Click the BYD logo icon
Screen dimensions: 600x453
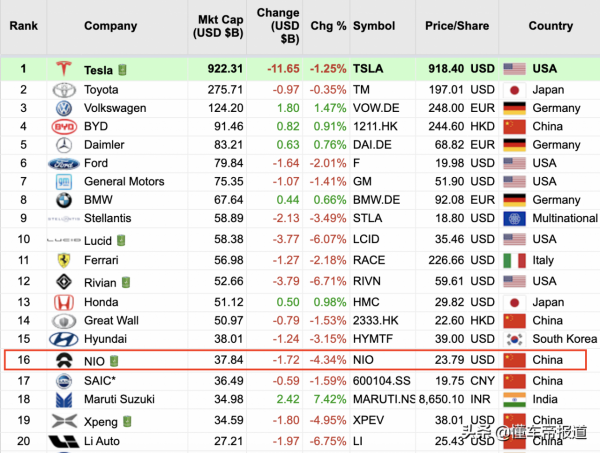[64, 127]
